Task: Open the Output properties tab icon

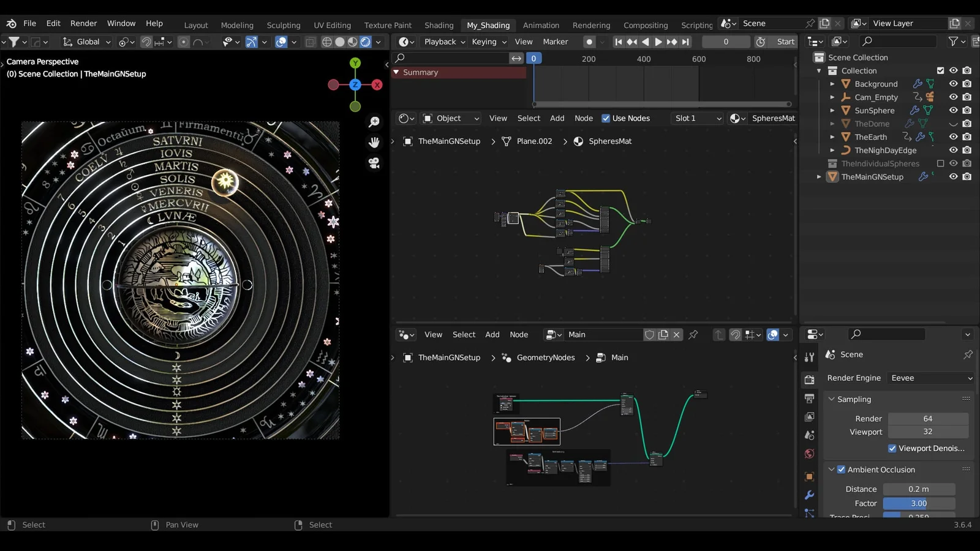Action: (x=809, y=399)
